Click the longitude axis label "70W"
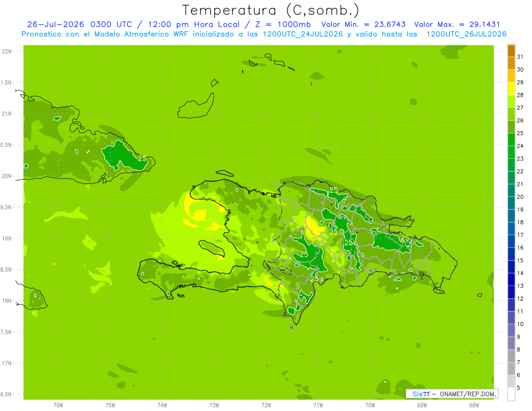The height and width of the screenshot is (411, 532). coord(370,405)
